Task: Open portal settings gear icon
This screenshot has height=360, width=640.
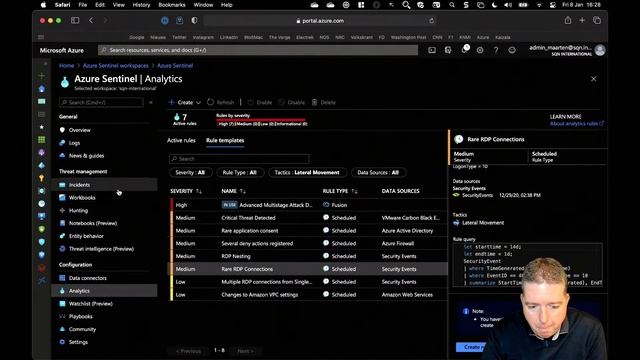Action: 480,50
